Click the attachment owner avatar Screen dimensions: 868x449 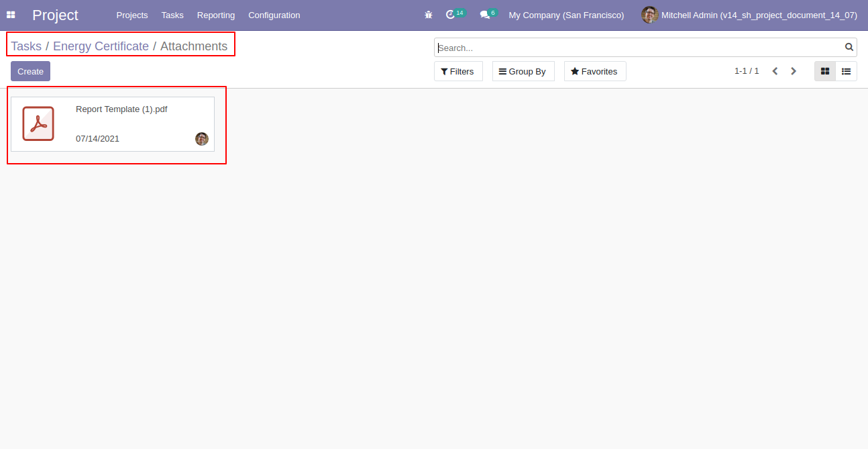click(202, 139)
